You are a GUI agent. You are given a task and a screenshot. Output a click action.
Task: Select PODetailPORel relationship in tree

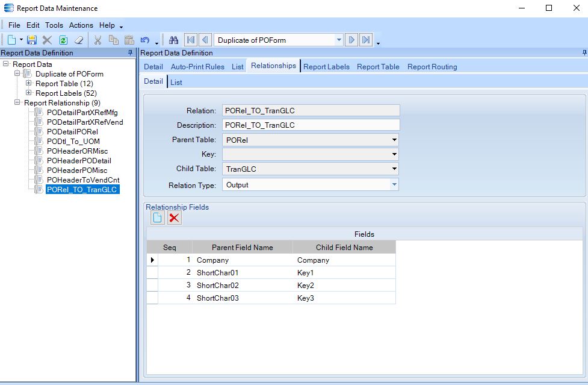(x=72, y=132)
